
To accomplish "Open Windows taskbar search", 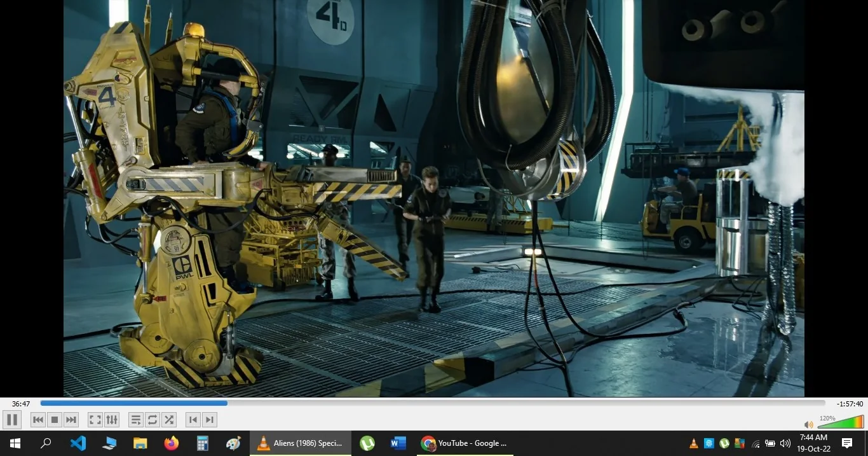I will pyautogui.click(x=46, y=443).
